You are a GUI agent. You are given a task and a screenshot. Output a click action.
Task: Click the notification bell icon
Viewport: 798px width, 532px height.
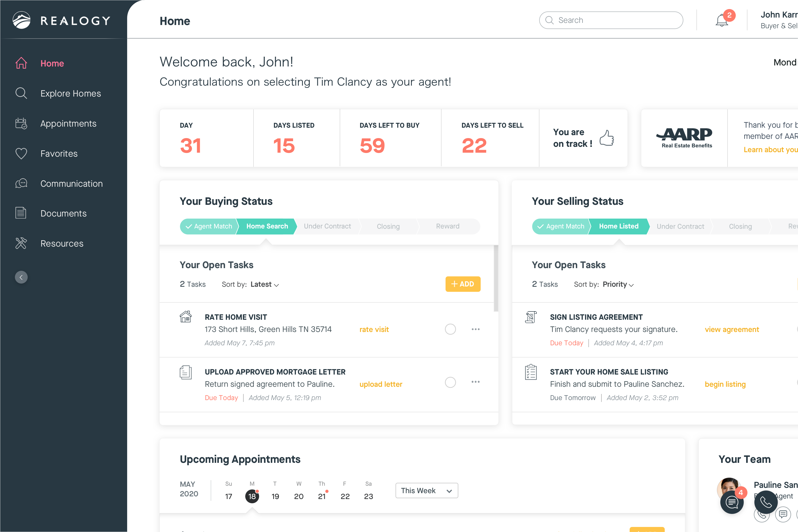[x=721, y=20]
